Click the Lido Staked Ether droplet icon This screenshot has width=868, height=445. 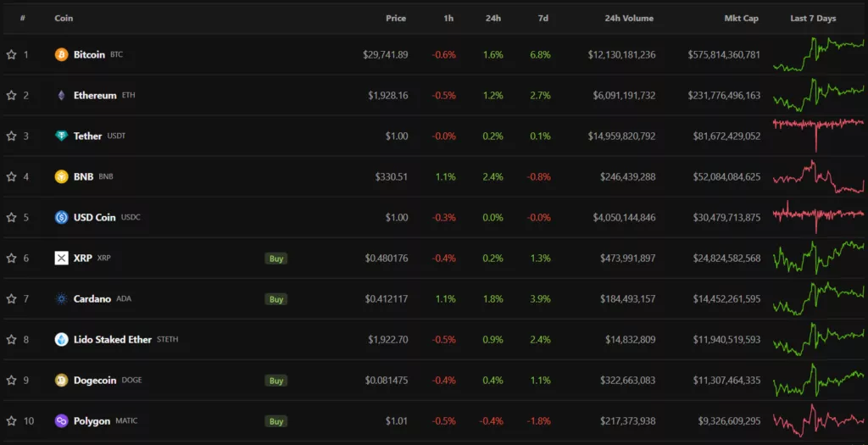pyautogui.click(x=61, y=339)
